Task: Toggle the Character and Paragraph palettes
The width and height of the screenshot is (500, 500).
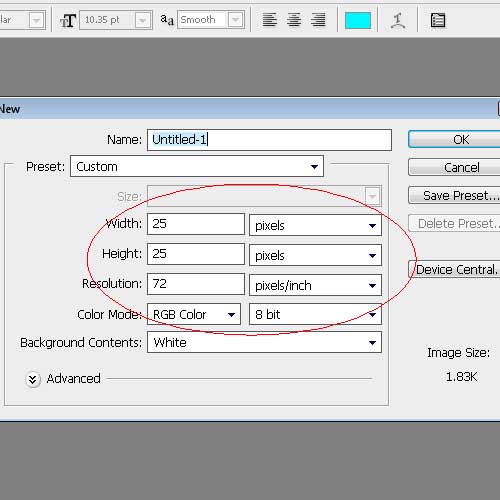Action: coord(438,20)
